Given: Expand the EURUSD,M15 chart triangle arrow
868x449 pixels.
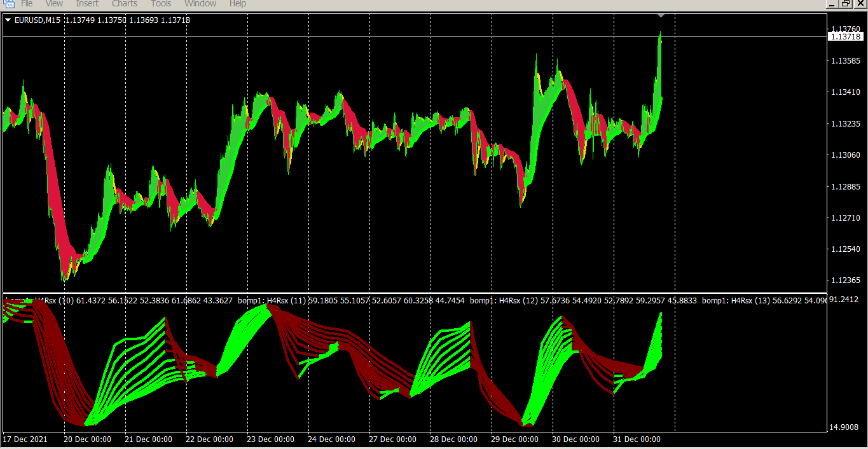Looking at the screenshot, I should pyautogui.click(x=8, y=20).
